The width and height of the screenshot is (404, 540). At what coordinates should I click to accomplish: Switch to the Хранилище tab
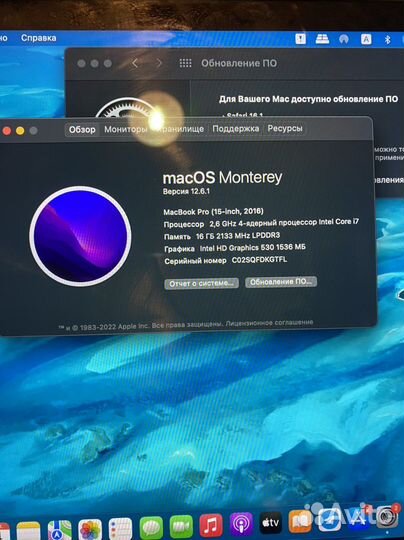pos(179,129)
